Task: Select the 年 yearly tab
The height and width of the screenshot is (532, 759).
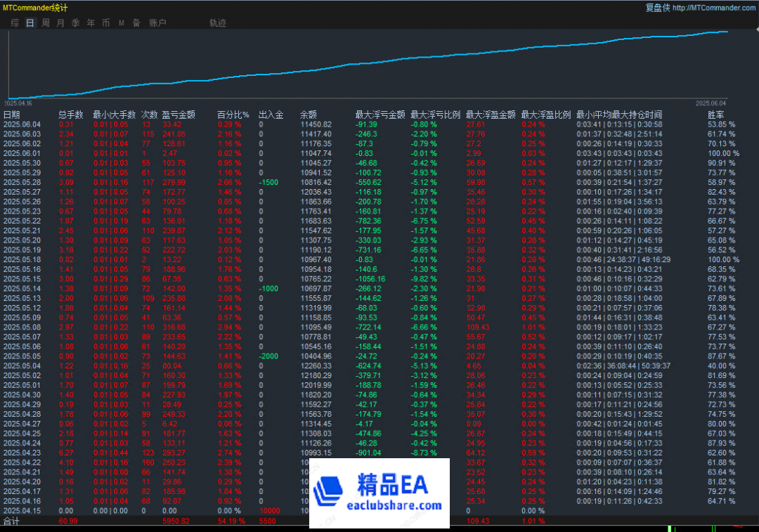Action: [91, 23]
